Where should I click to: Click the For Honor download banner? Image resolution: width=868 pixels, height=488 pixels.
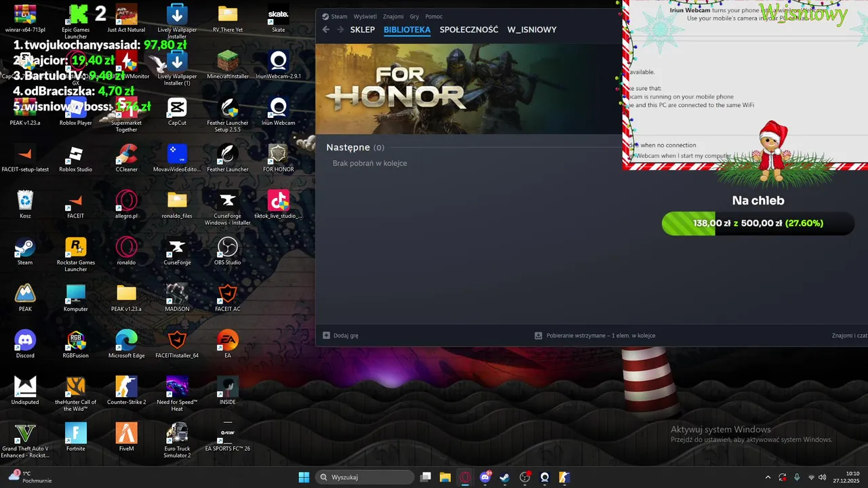click(469, 89)
